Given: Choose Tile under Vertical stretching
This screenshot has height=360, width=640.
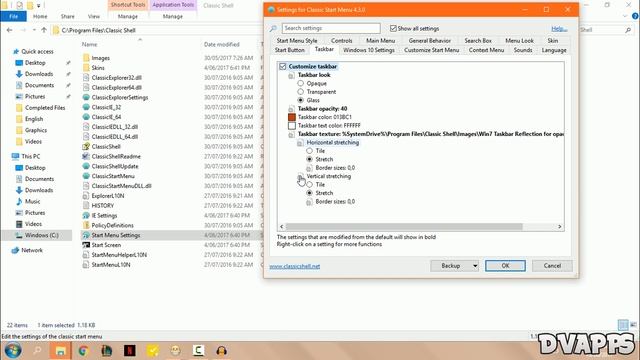Looking at the screenshot, I should [x=309, y=184].
